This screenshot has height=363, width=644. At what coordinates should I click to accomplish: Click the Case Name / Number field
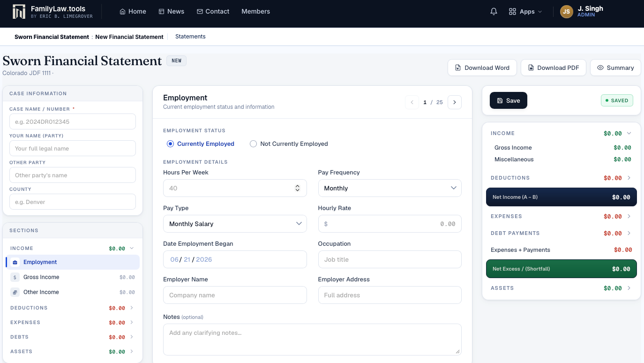(73, 121)
